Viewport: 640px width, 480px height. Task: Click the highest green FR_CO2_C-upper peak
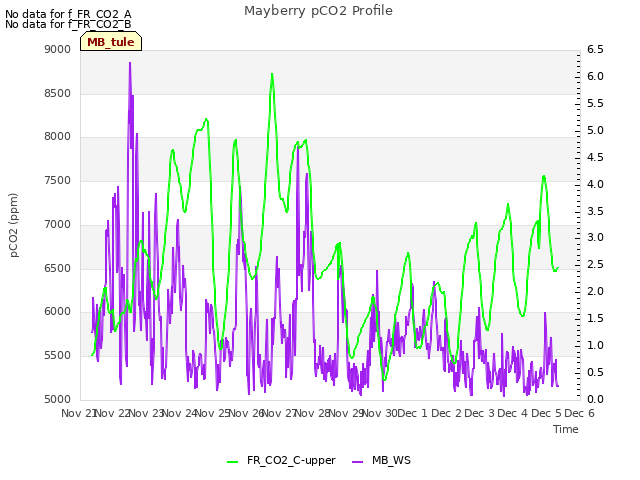[272, 74]
